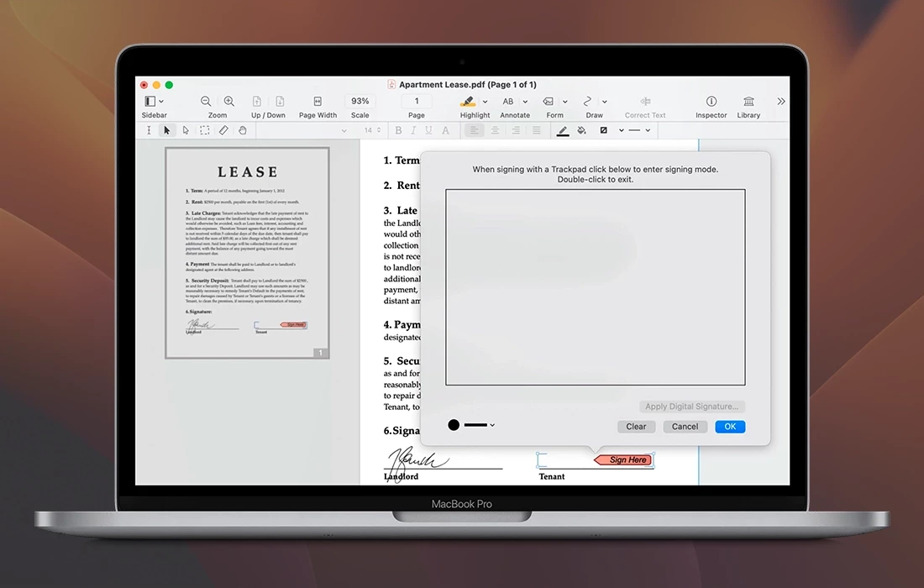
Task: Choose the text selection cursor tool
Action: [149, 130]
